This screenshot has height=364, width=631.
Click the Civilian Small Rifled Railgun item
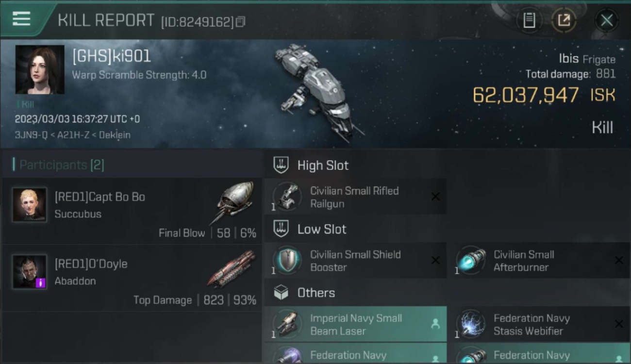click(355, 197)
